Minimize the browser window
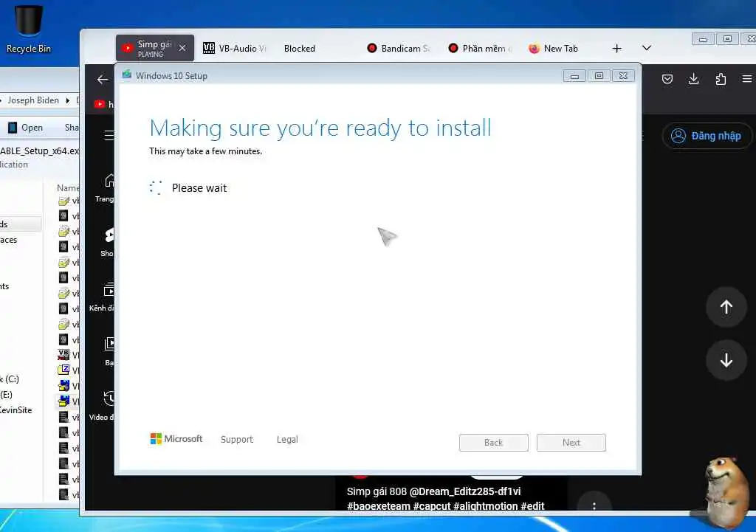 (703, 39)
